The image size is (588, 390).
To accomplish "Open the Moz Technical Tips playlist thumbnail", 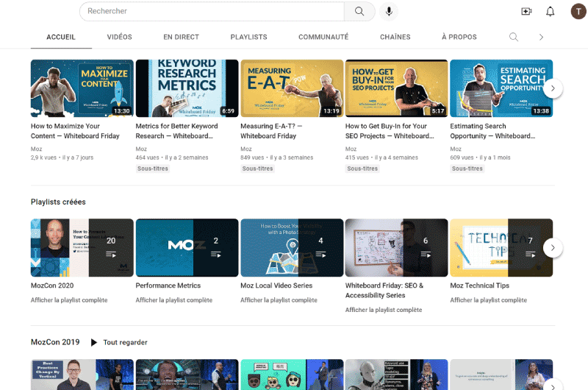I will (501, 248).
